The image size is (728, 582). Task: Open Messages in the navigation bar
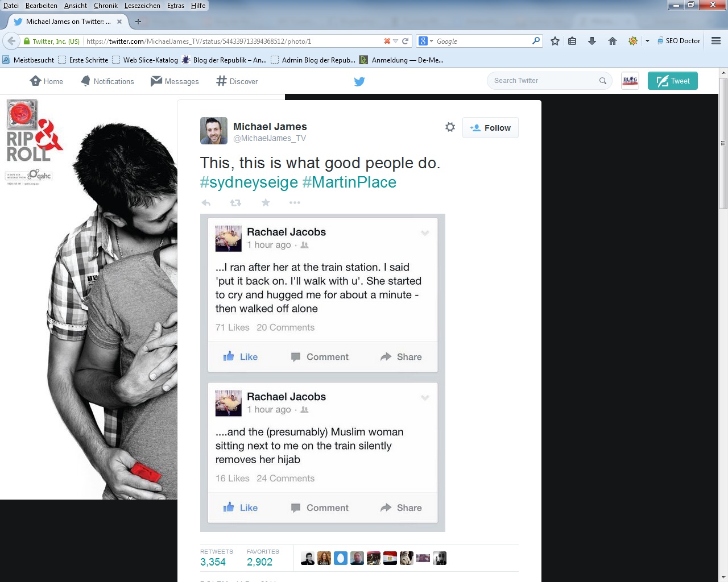click(x=175, y=81)
